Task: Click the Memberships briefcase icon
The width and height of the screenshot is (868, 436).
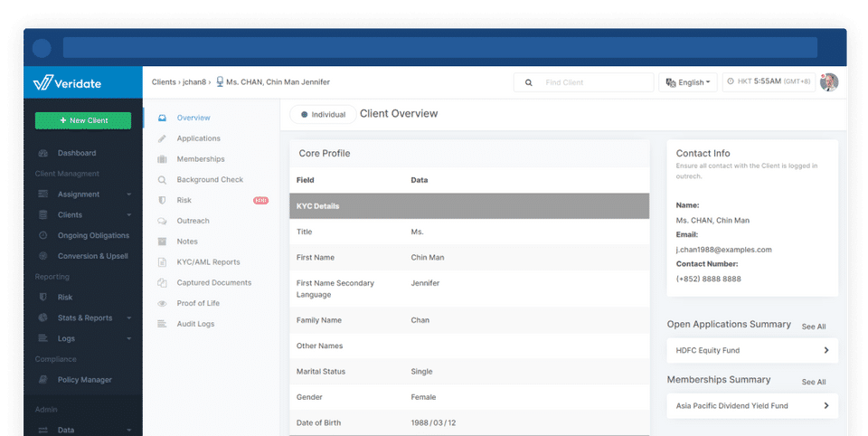Action: (x=162, y=159)
